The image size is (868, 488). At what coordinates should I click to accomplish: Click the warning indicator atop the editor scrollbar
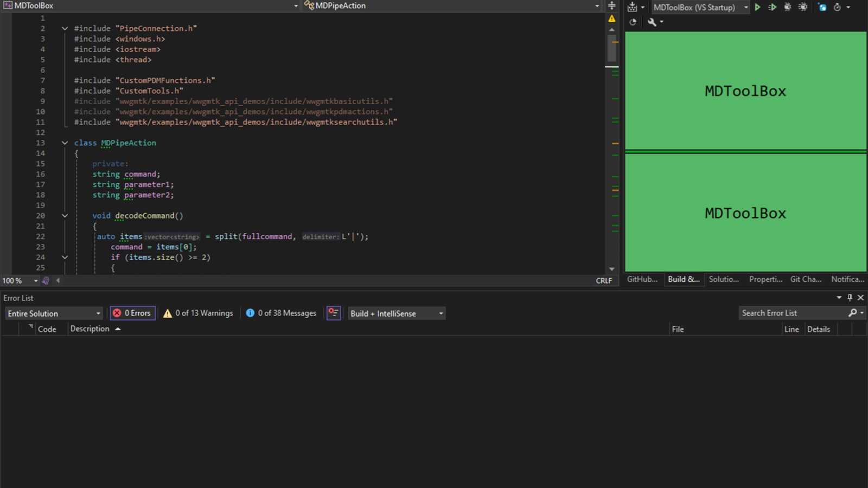(612, 17)
